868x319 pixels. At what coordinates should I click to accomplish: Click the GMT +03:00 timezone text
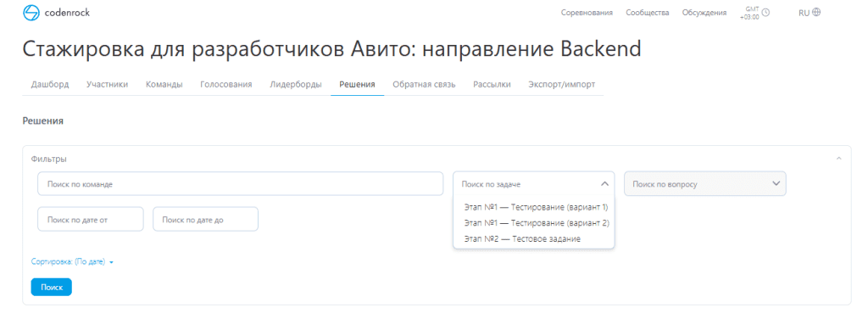pos(749,13)
